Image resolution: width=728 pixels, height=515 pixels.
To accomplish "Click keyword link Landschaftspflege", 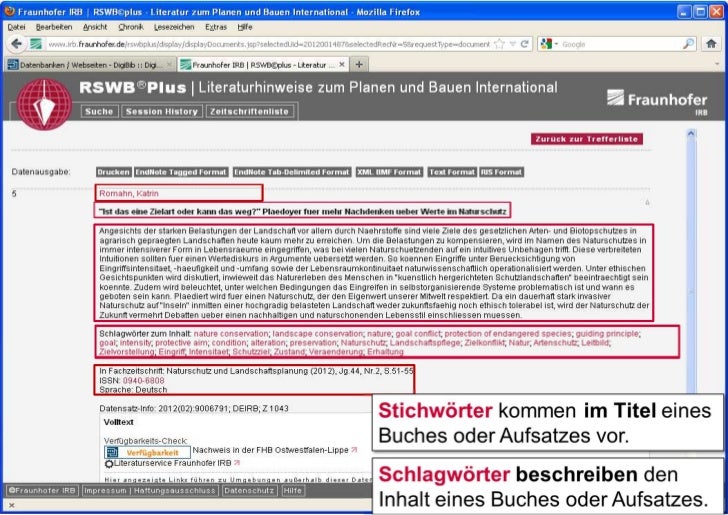I will (x=425, y=343).
